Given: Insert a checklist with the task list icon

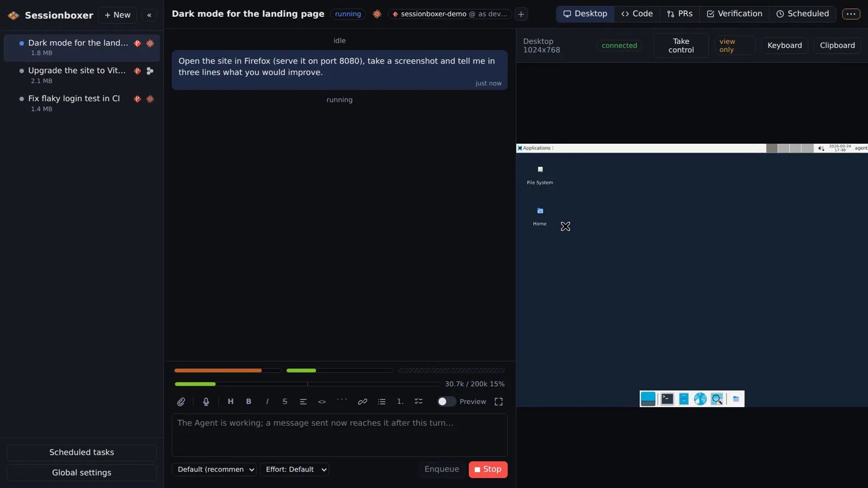Looking at the screenshot, I should tap(419, 402).
